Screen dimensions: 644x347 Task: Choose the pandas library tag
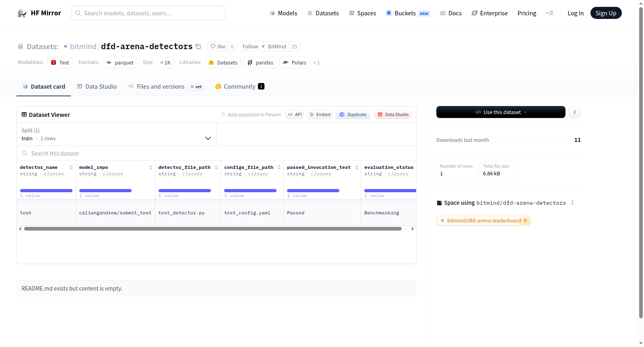pos(260,62)
